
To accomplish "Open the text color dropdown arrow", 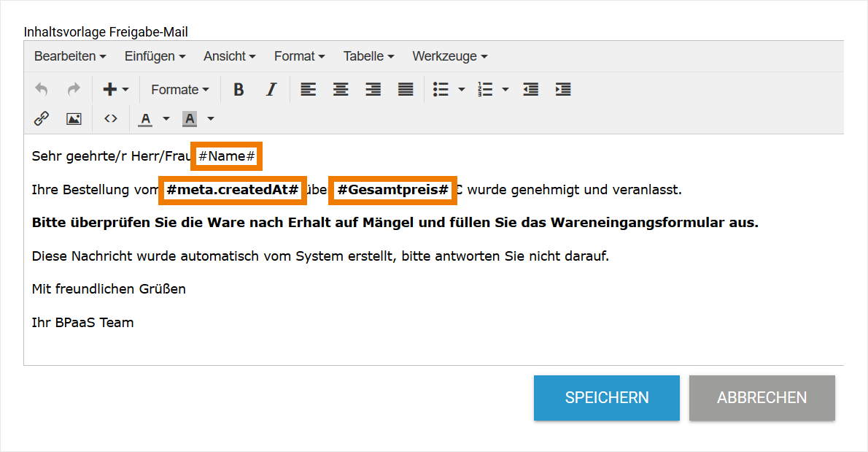I will tap(166, 118).
